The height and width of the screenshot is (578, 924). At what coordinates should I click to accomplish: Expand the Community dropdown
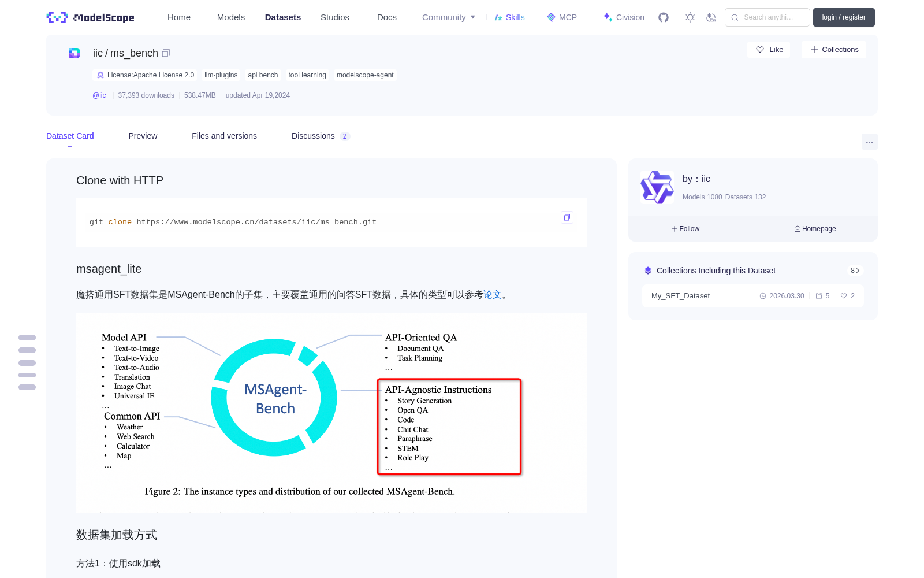tap(449, 17)
